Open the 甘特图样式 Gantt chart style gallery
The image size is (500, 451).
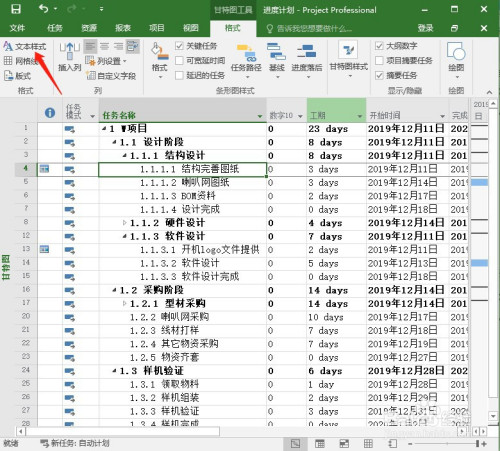pyautogui.click(x=349, y=59)
